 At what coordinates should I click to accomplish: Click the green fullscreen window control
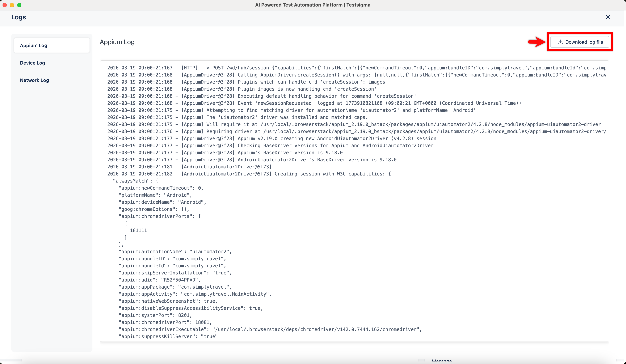click(19, 5)
